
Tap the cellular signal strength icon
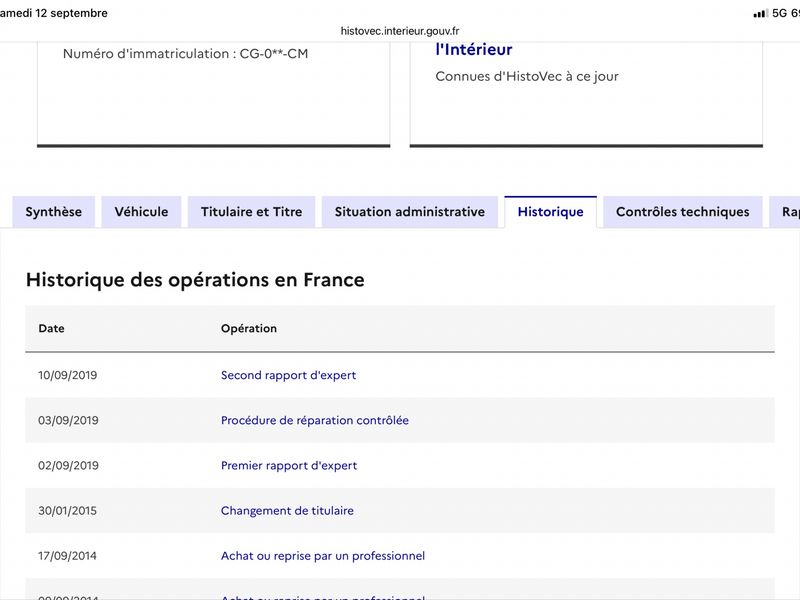tap(760, 13)
